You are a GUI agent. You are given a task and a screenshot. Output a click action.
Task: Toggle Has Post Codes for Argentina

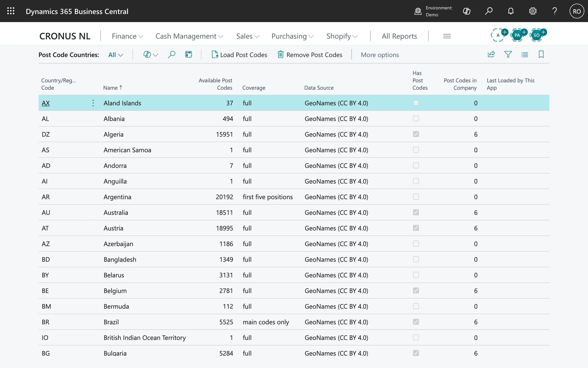tap(416, 197)
